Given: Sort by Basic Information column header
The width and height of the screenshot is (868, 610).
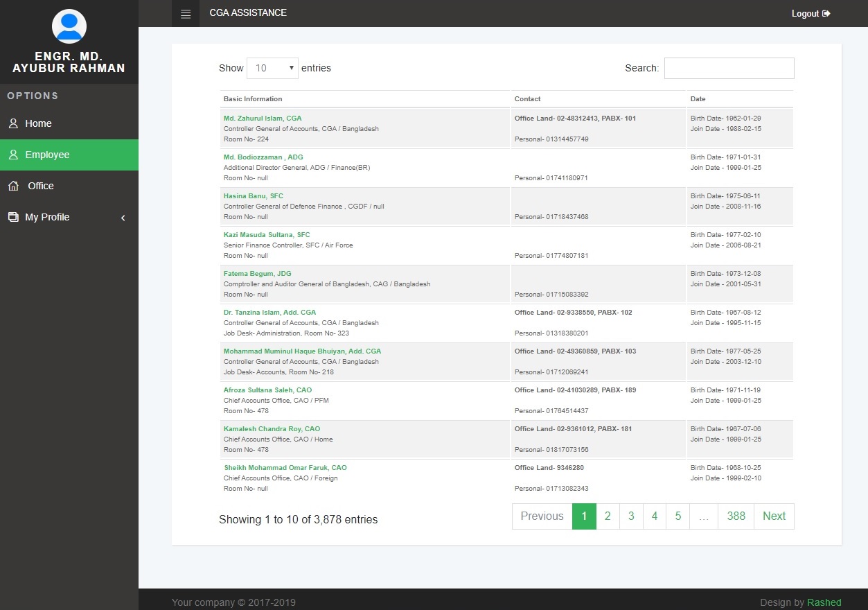Looking at the screenshot, I should tap(253, 99).
